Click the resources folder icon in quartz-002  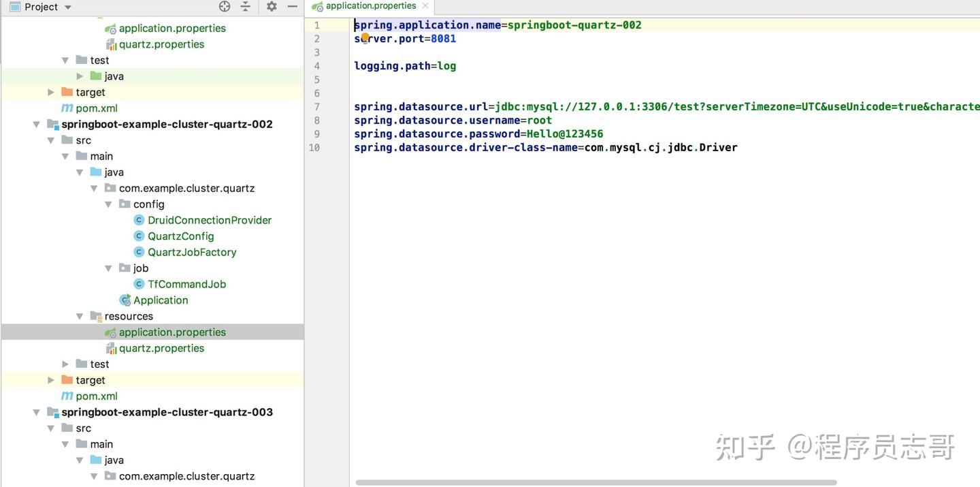tap(96, 316)
